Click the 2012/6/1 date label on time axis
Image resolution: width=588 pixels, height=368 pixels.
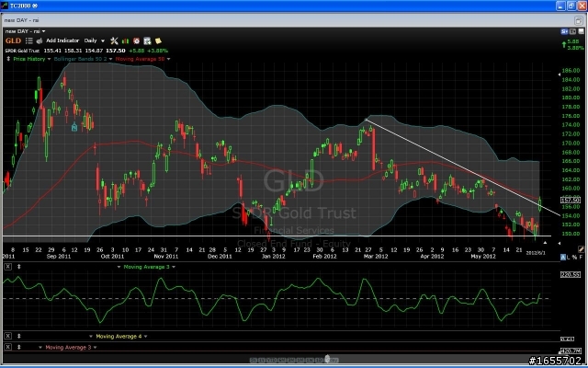536,253
